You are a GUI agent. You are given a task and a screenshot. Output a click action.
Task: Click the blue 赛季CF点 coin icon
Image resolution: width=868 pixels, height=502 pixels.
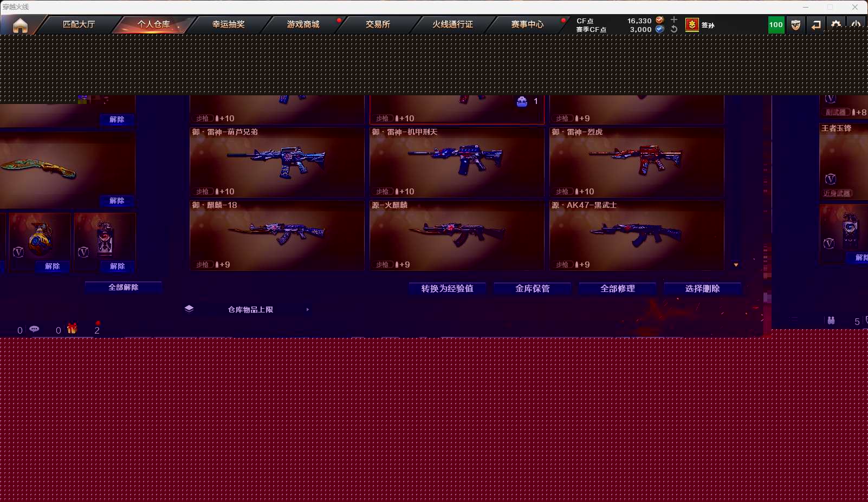point(659,29)
